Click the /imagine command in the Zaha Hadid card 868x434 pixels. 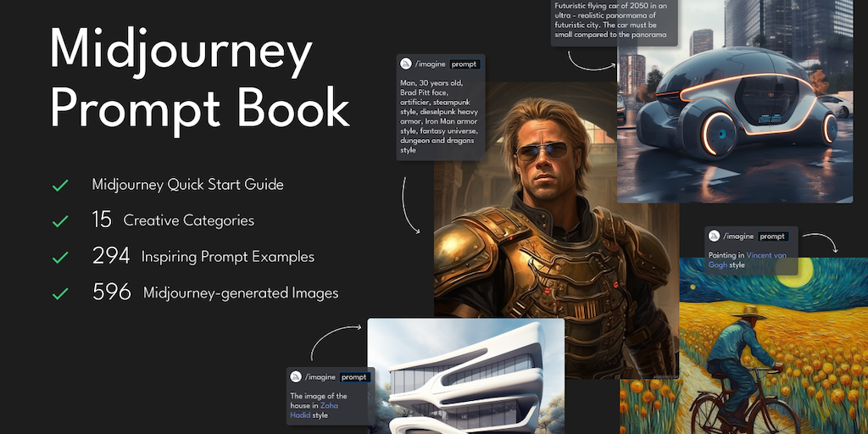(x=320, y=377)
